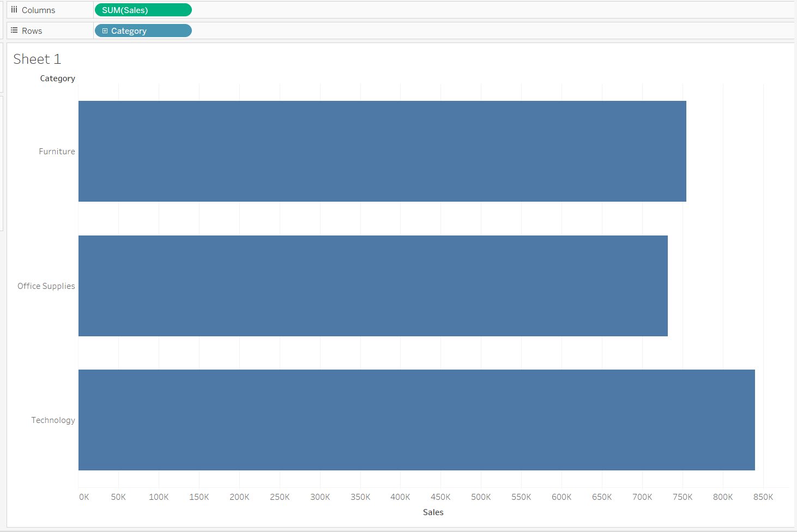Open the Category pill context options
The image size is (797, 532).
(x=185, y=31)
